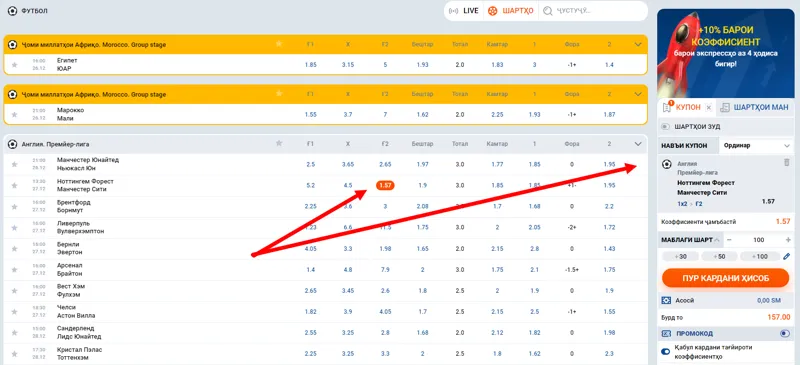Select the НАВЪИ КУПОН label tab
Viewport: 800px width, 365px height.
coord(684,145)
